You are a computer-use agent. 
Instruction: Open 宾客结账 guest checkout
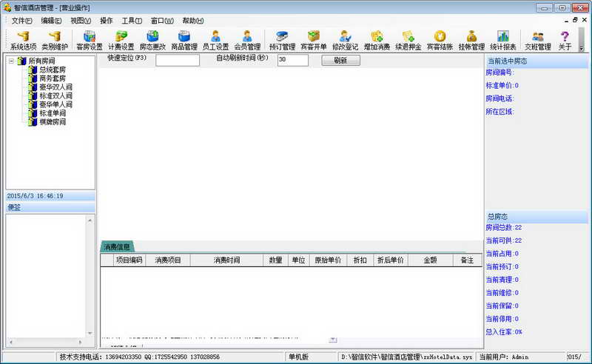click(440, 40)
